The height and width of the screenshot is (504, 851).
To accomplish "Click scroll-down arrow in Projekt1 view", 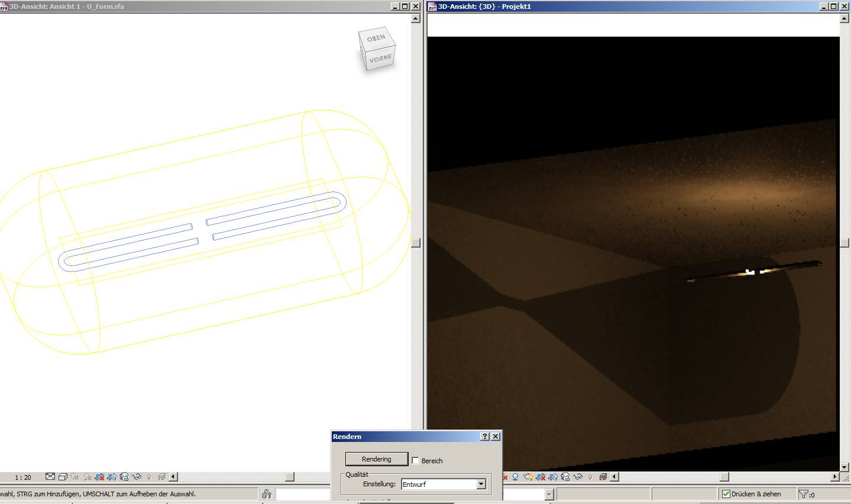I will pos(845,467).
